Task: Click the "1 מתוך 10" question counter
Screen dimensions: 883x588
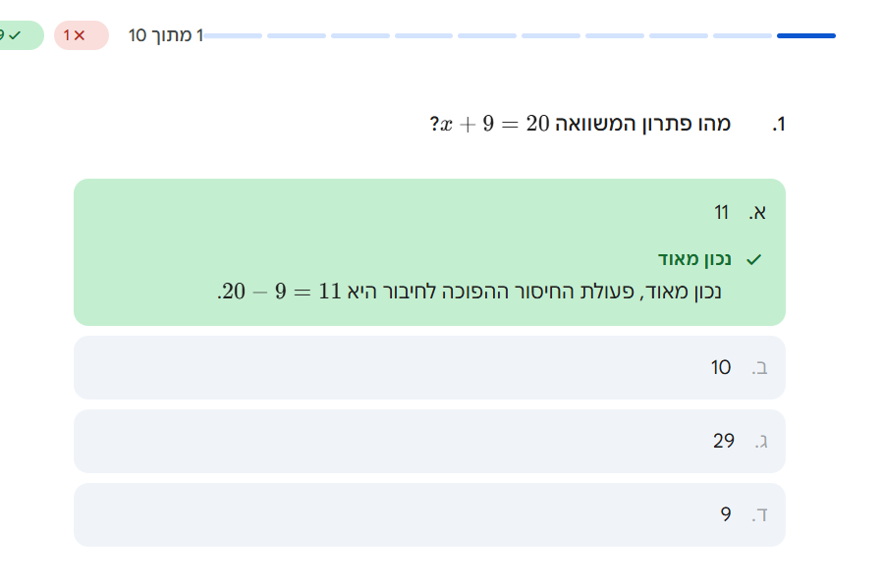Action: (166, 36)
